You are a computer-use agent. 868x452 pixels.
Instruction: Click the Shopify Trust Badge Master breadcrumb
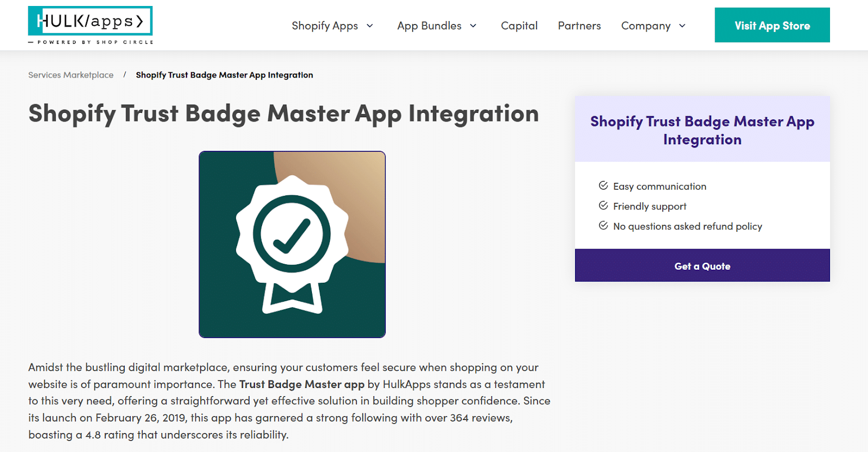[x=225, y=75]
